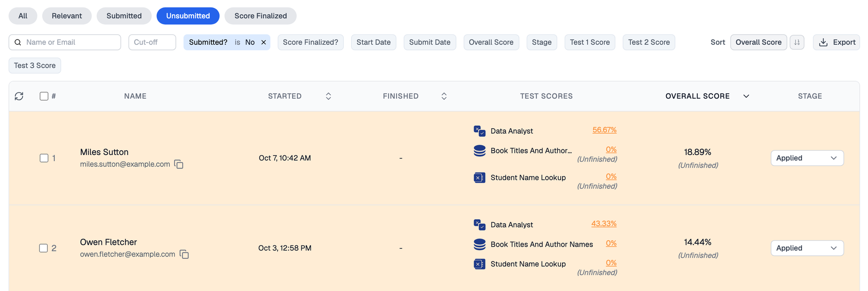
Task: Sort by Started column arrows
Action: [329, 96]
